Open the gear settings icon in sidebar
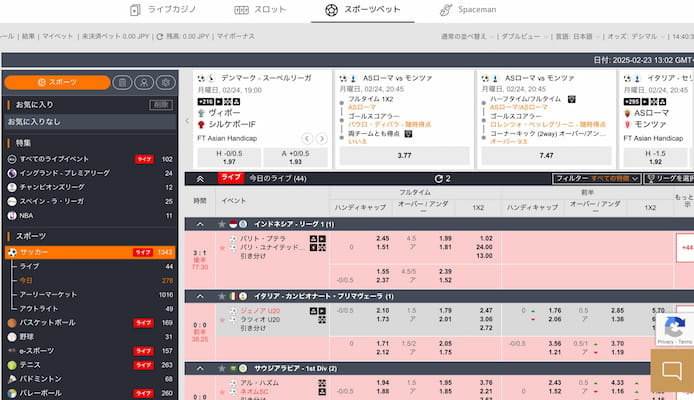 [166, 82]
